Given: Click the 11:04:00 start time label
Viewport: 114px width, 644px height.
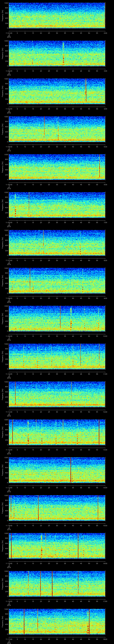Looking at the screenshot, I should pyautogui.click(x=9, y=147).
